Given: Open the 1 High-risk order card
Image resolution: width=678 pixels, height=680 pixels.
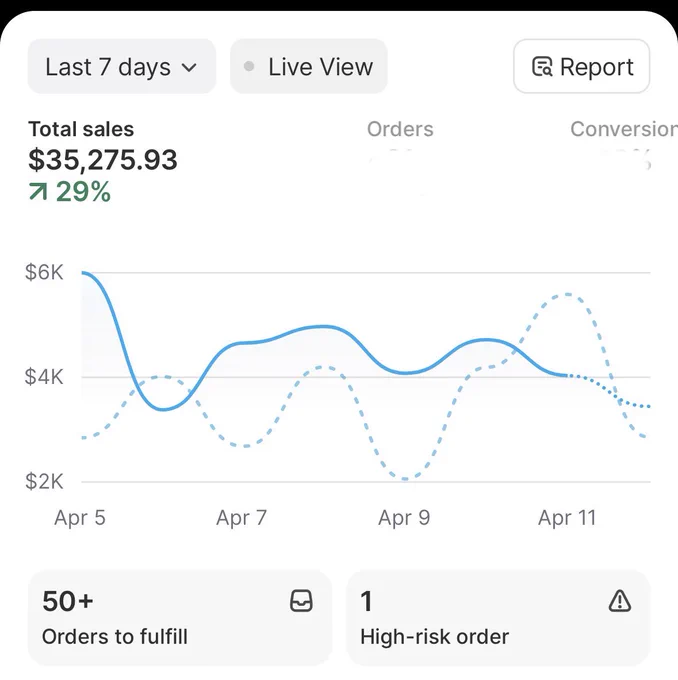Looking at the screenshot, I should tap(498, 618).
